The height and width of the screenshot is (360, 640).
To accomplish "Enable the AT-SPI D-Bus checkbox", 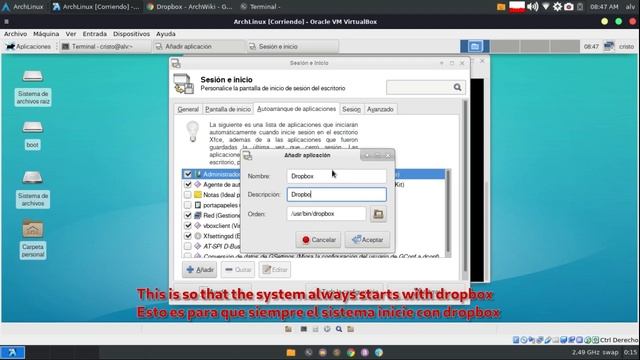I will coord(188,246).
